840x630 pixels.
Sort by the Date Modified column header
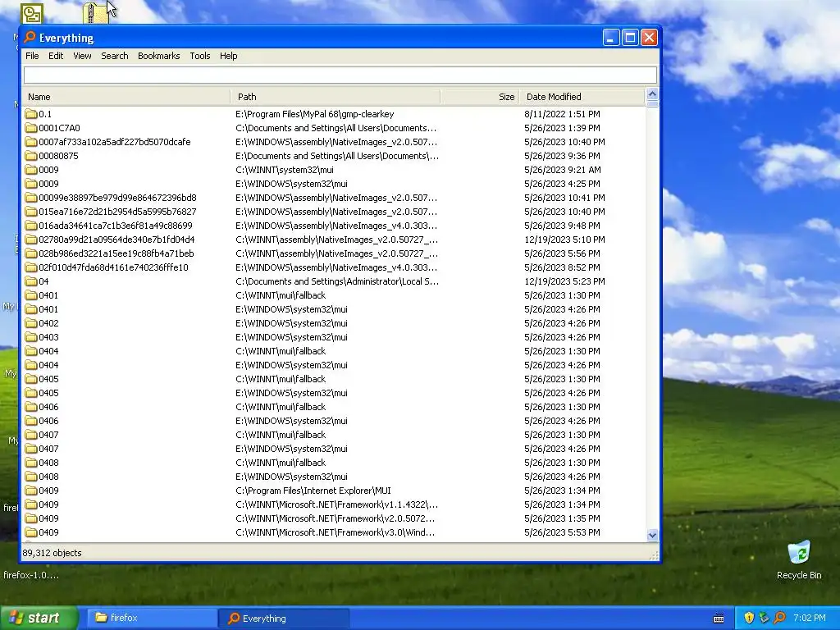(x=582, y=97)
